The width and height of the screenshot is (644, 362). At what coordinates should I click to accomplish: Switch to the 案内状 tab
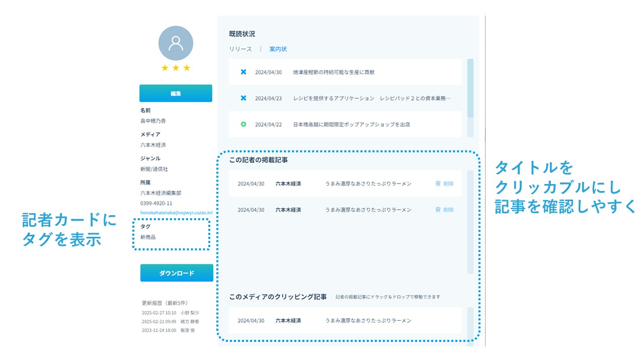click(x=278, y=49)
